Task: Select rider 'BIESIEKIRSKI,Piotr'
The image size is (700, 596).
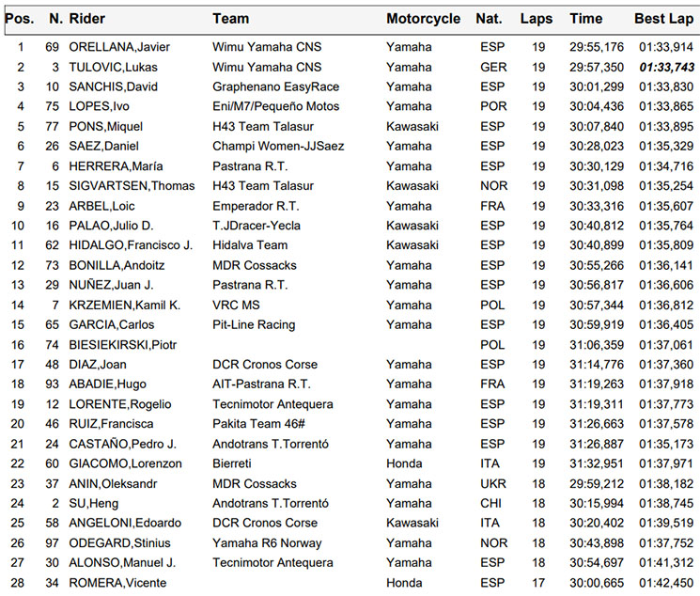Action: tap(123, 345)
